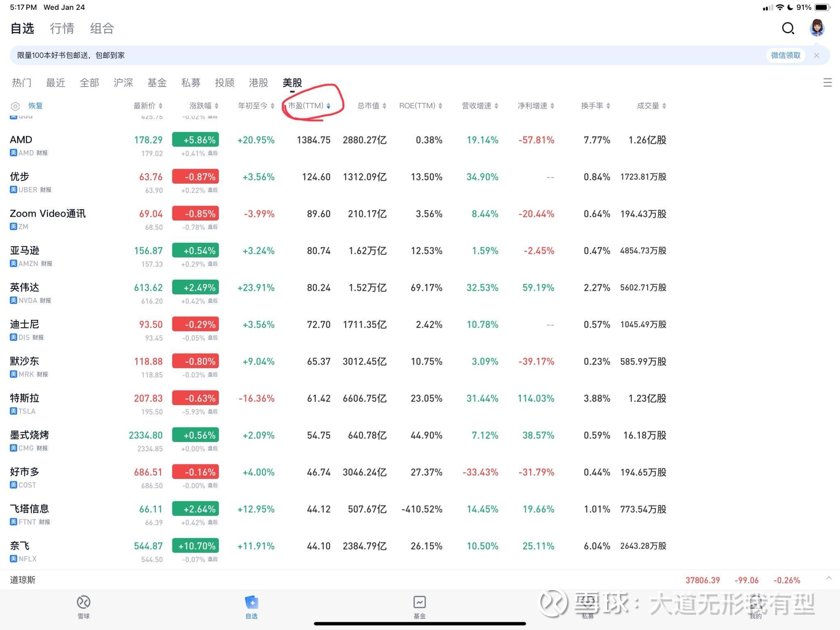Click the 恢复 restore link
Image resolution: width=840 pixels, height=630 pixels.
click(x=35, y=106)
